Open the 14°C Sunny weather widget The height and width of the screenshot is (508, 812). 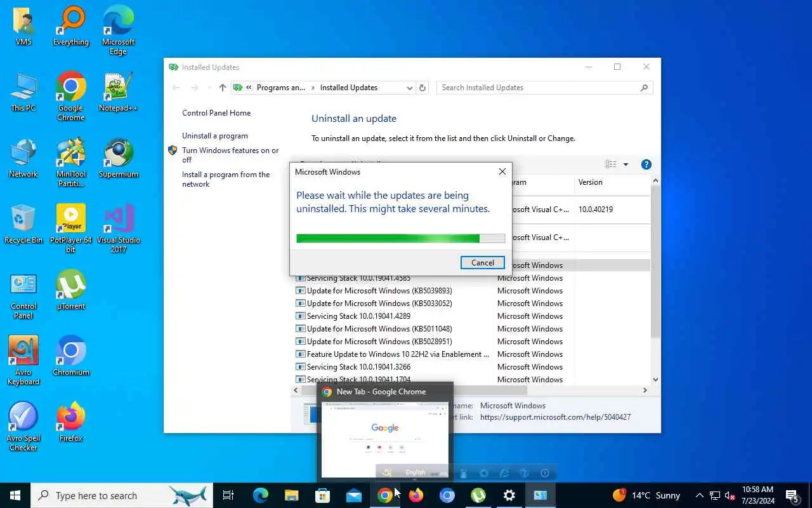pyautogui.click(x=646, y=495)
